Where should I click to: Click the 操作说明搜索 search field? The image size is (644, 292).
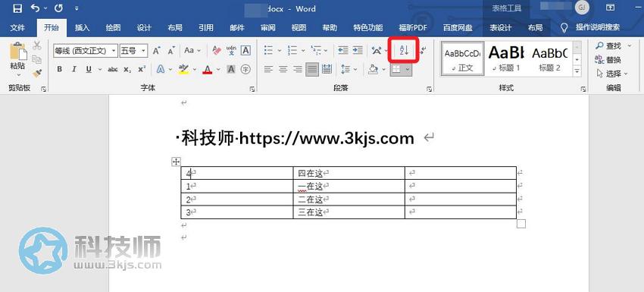(598, 27)
